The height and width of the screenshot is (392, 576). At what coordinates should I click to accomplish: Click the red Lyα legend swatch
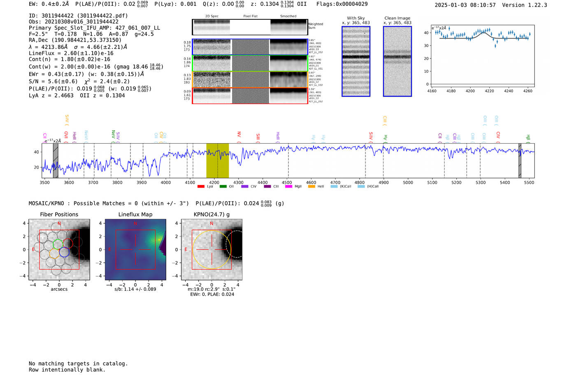201,187
